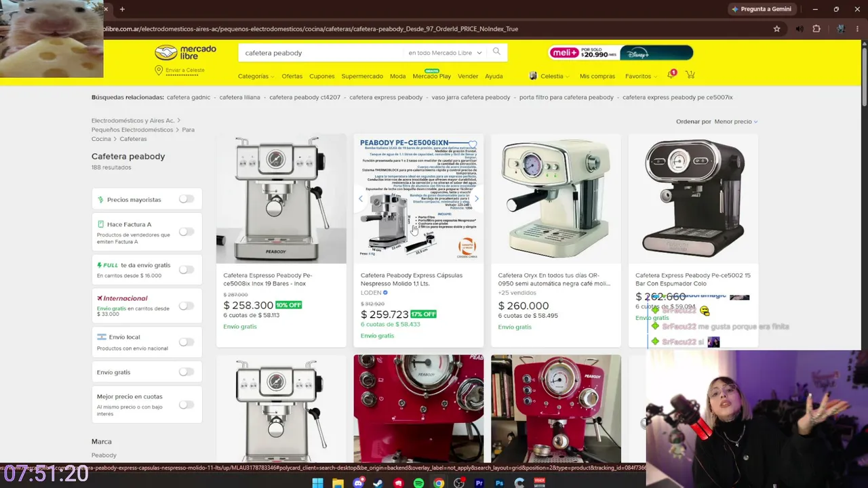The width and height of the screenshot is (868, 488).
Task: Click related search 'cafetera gadnic'
Action: pos(189,97)
